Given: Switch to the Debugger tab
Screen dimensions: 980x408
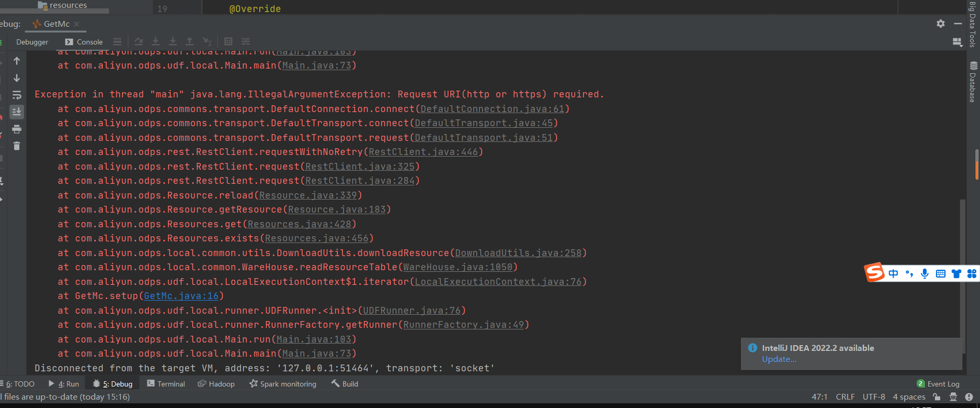Looking at the screenshot, I should pyautogui.click(x=32, y=42).
